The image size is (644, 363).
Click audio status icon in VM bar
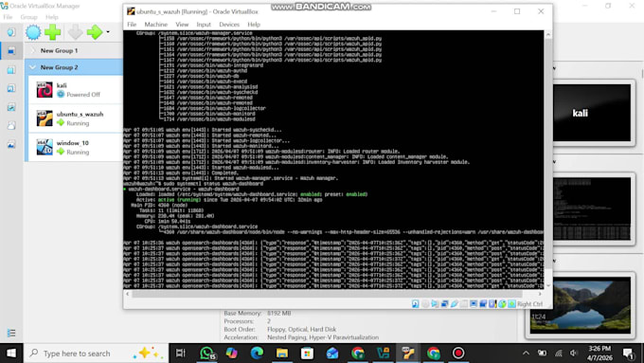435,304
